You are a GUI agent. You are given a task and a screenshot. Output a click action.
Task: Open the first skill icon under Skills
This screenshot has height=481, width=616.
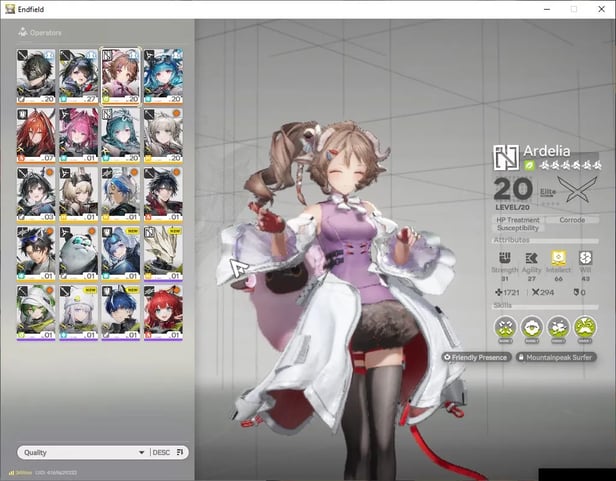pyautogui.click(x=506, y=327)
